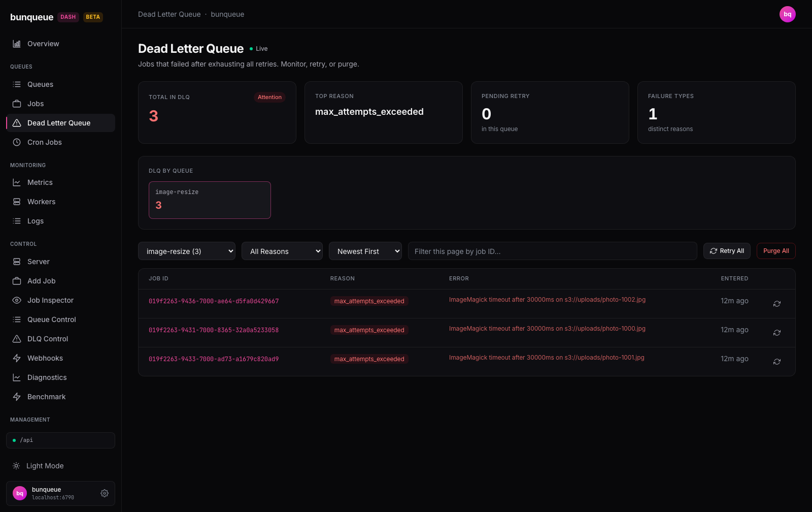Click the Benchmark lightning icon
Viewport: 812px width, 512px height.
tap(17, 397)
